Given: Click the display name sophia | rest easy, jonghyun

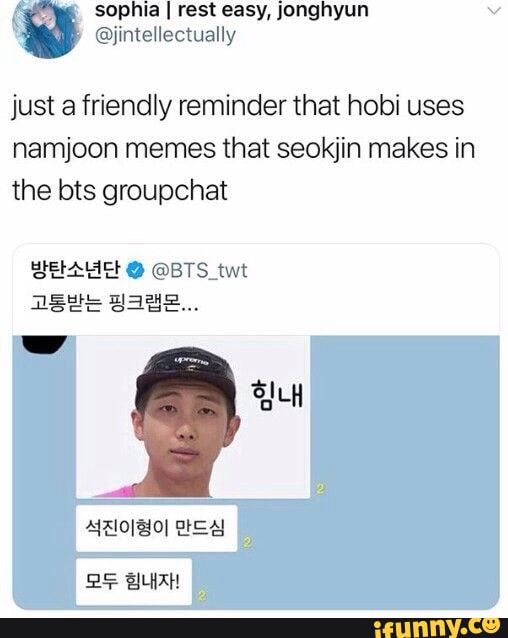Looking at the screenshot, I should (232, 10).
